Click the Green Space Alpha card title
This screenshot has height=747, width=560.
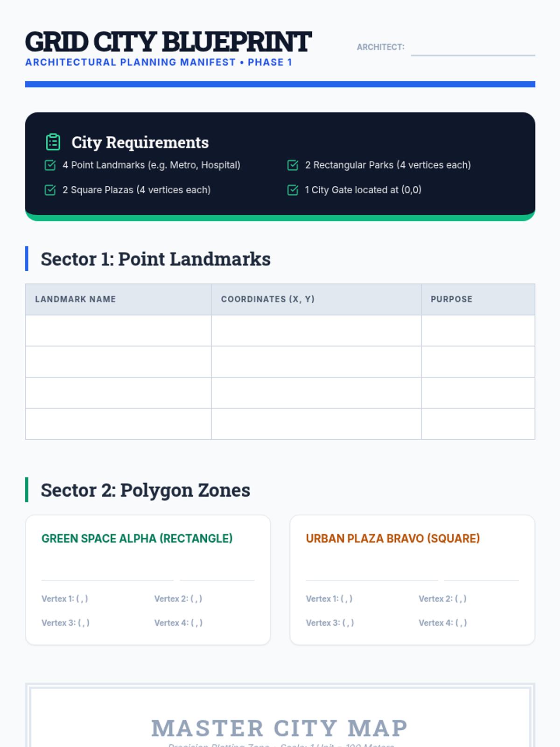point(137,538)
